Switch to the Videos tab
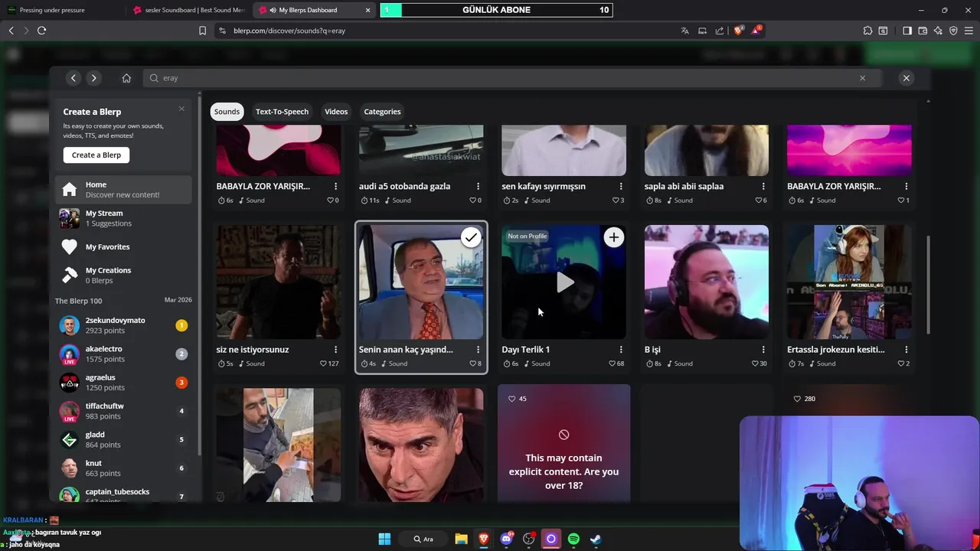 click(x=336, y=112)
